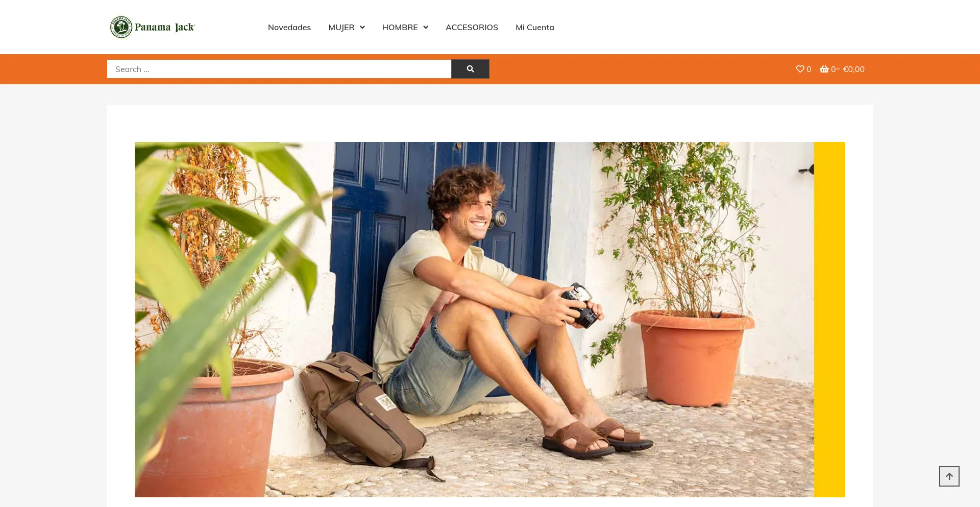Click the Panama Jack logo emblem
The height and width of the screenshot is (507, 980).
tap(121, 27)
